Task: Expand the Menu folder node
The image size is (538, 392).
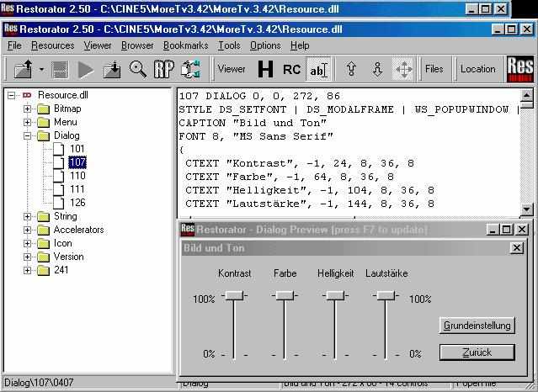Action: click(x=28, y=123)
